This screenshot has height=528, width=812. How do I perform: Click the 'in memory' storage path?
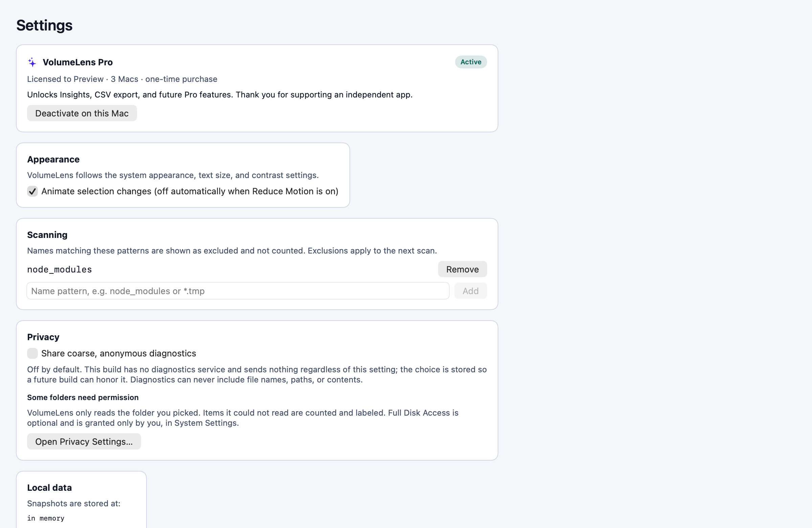(46, 518)
